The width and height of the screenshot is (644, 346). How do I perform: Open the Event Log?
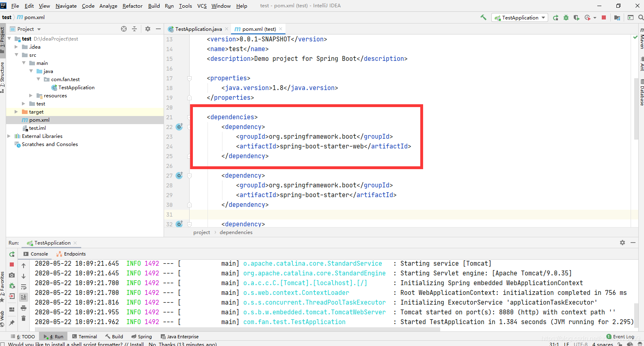click(x=620, y=337)
